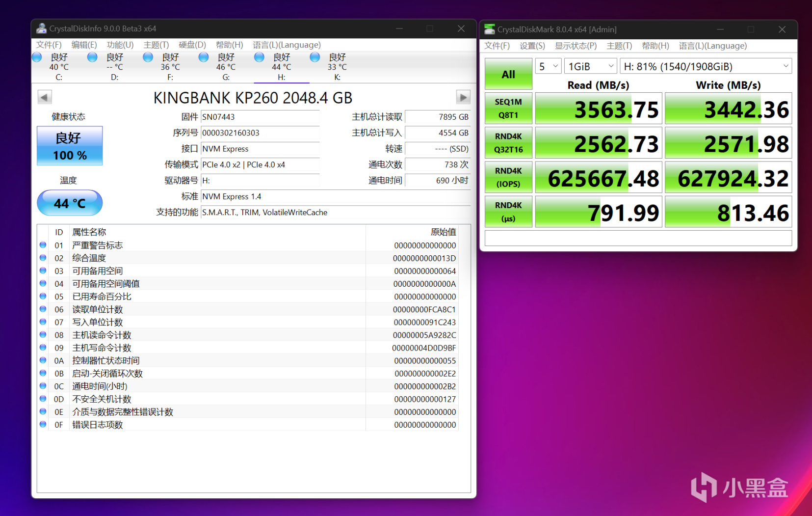The image size is (812, 516).
Task: Open target drive dropdown showing H: 81%
Action: tap(706, 66)
